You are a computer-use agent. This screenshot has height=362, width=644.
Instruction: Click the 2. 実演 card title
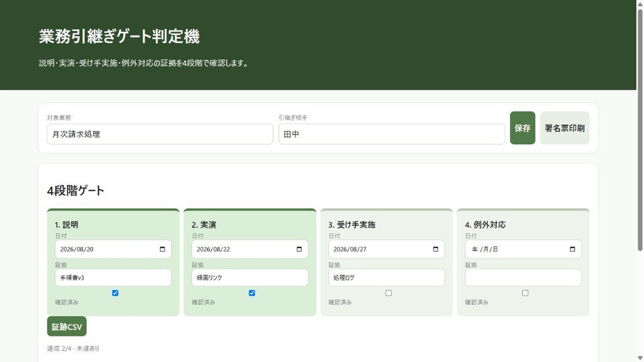pyautogui.click(x=204, y=225)
